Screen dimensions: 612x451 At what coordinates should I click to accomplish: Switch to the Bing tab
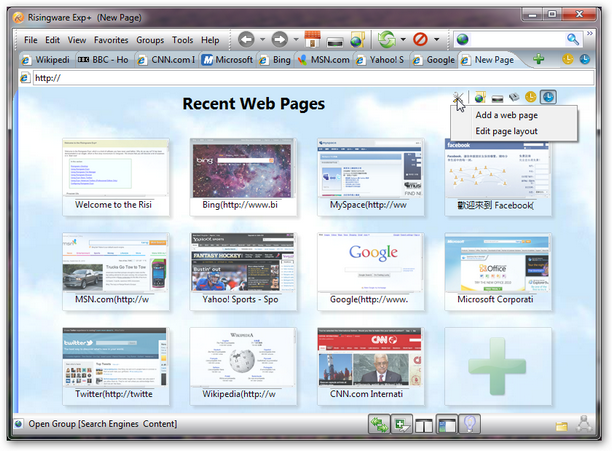pos(276,60)
